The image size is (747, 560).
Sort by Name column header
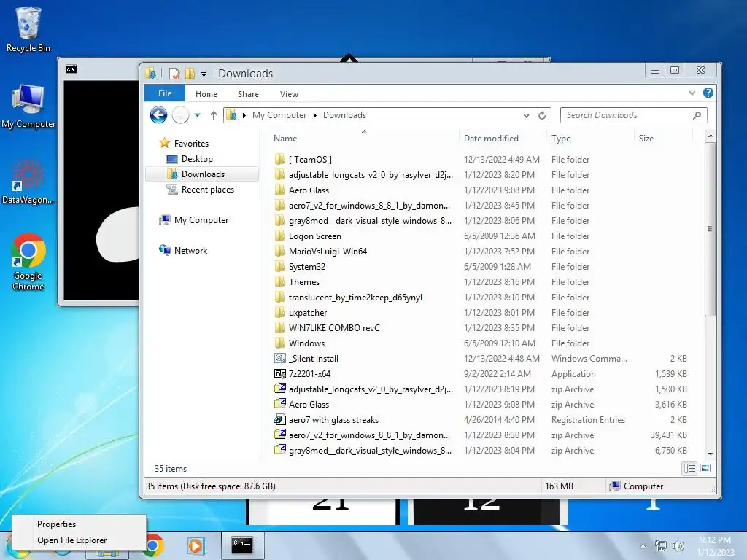[x=285, y=139]
